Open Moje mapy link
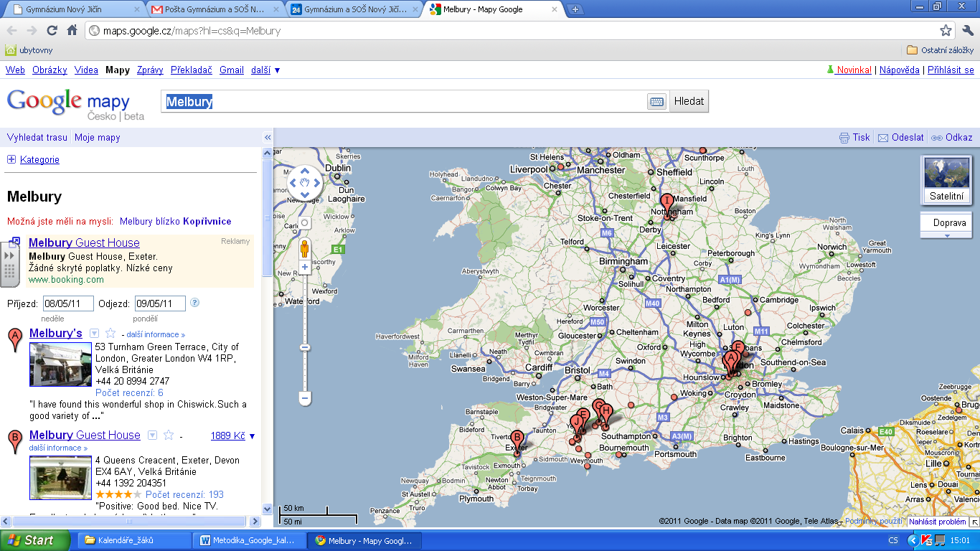The width and height of the screenshot is (980, 551). pyautogui.click(x=98, y=138)
